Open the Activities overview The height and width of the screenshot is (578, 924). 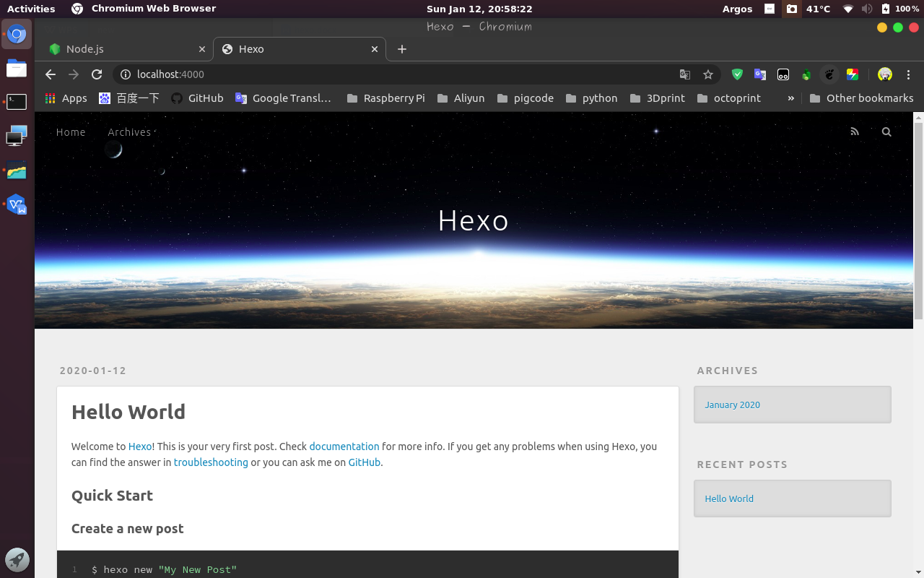[x=31, y=9]
